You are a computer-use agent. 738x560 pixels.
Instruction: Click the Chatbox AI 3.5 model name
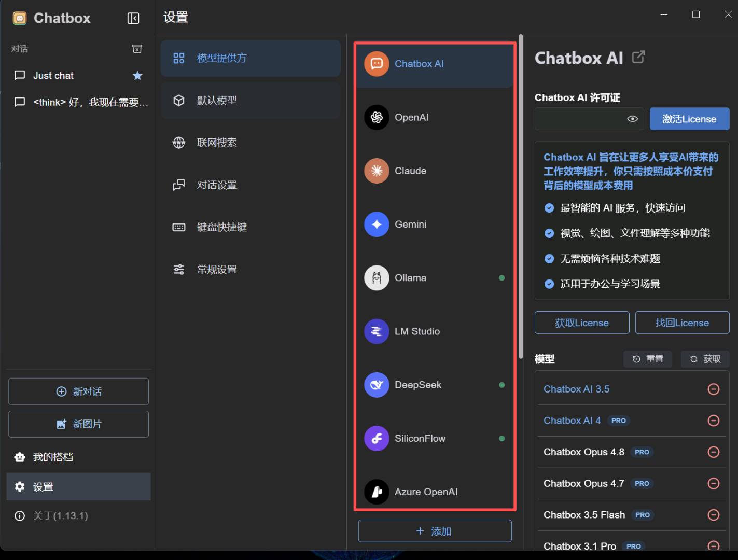576,389
